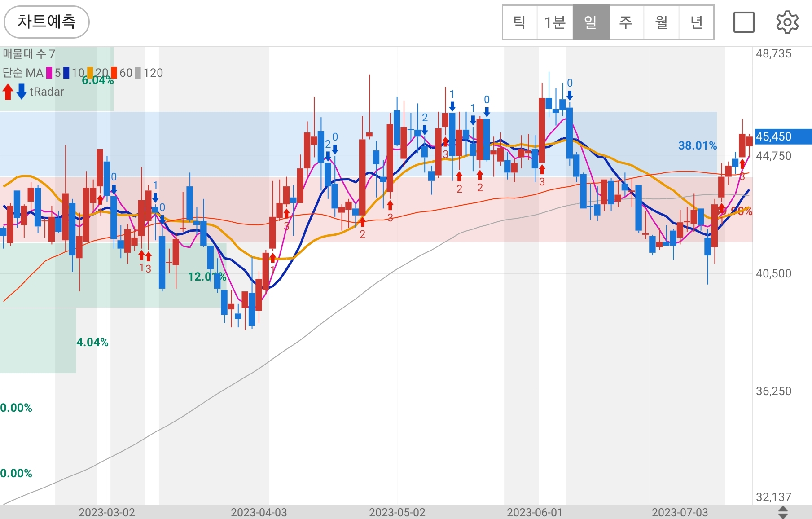Click the 단순 MA legend label
Screen dimensions: 812x519
click(x=23, y=73)
